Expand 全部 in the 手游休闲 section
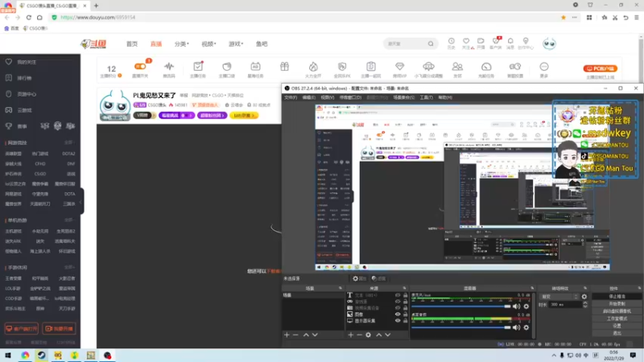This screenshot has height=362, width=644. 69,267
